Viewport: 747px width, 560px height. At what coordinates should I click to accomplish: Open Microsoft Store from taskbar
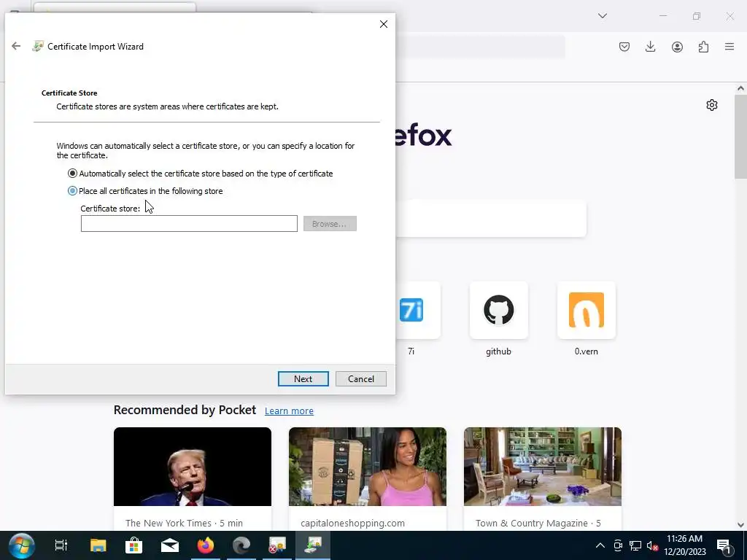click(x=134, y=545)
